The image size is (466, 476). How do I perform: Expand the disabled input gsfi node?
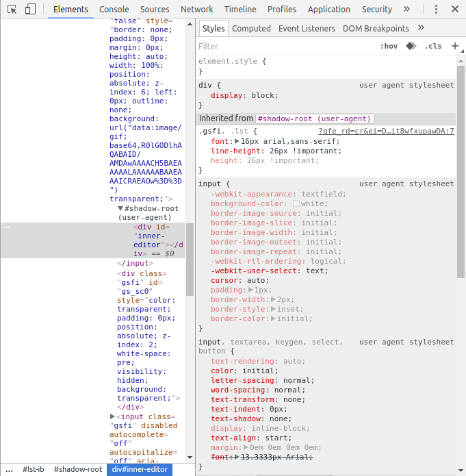pyautogui.click(x=113, y=416)
